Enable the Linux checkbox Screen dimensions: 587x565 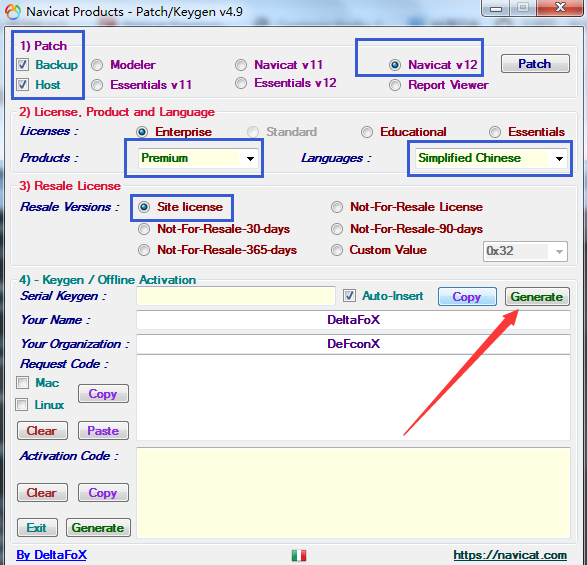(x=22, y=404)
